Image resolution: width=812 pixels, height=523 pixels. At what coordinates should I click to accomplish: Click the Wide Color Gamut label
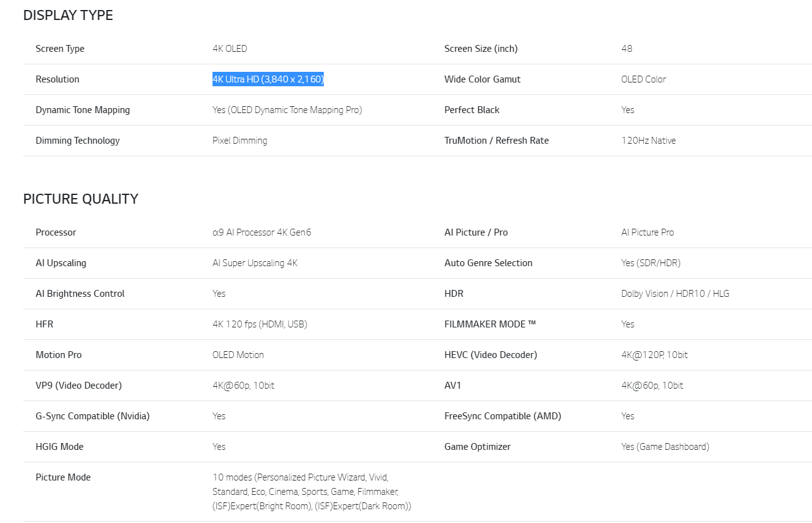pyautogui.click(x=482, y=79)
